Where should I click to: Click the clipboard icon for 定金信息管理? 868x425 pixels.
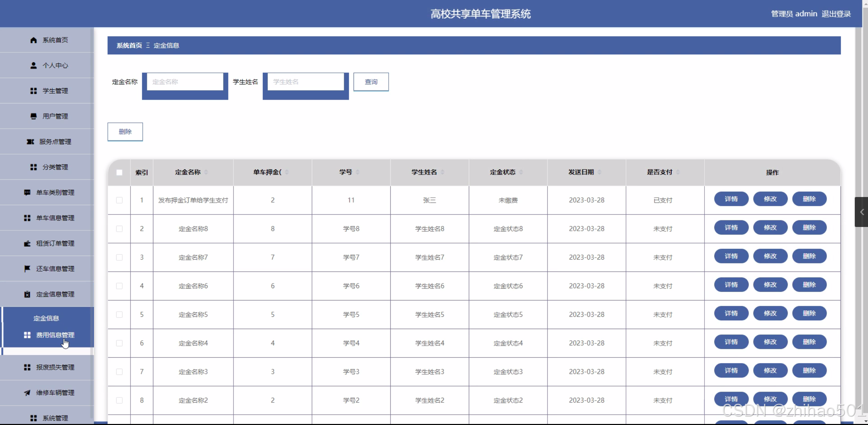point(27,294)
